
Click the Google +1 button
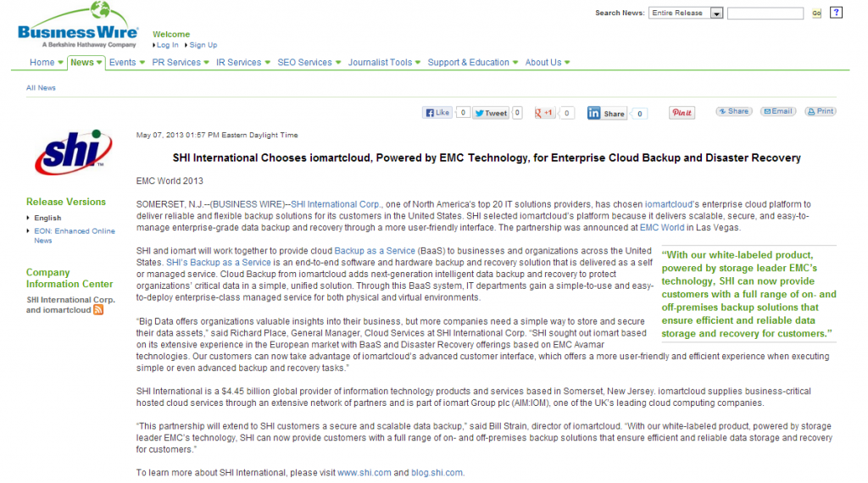click(x=543, y=113)
